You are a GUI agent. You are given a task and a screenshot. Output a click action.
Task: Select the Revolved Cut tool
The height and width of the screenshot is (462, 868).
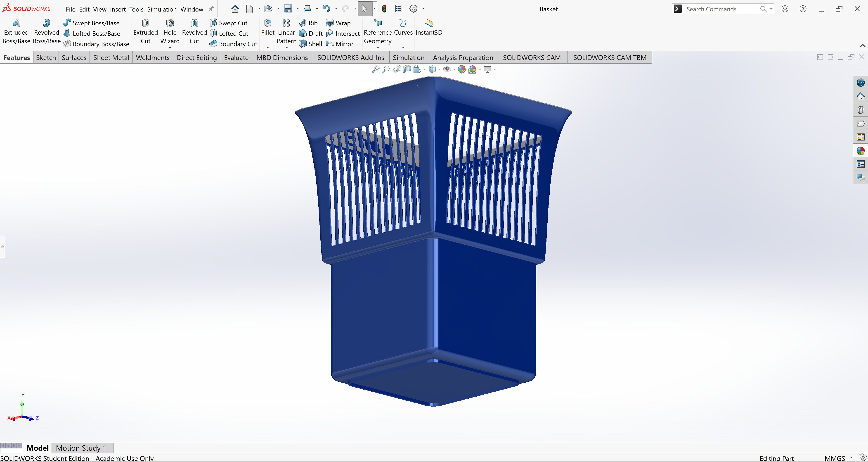pos(194,32)
